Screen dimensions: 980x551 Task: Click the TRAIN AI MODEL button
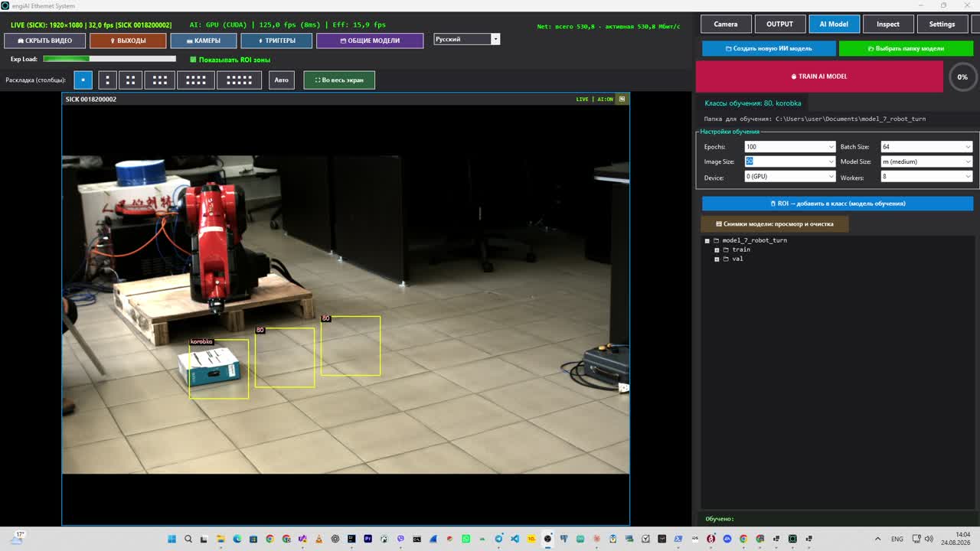point(819,77)
